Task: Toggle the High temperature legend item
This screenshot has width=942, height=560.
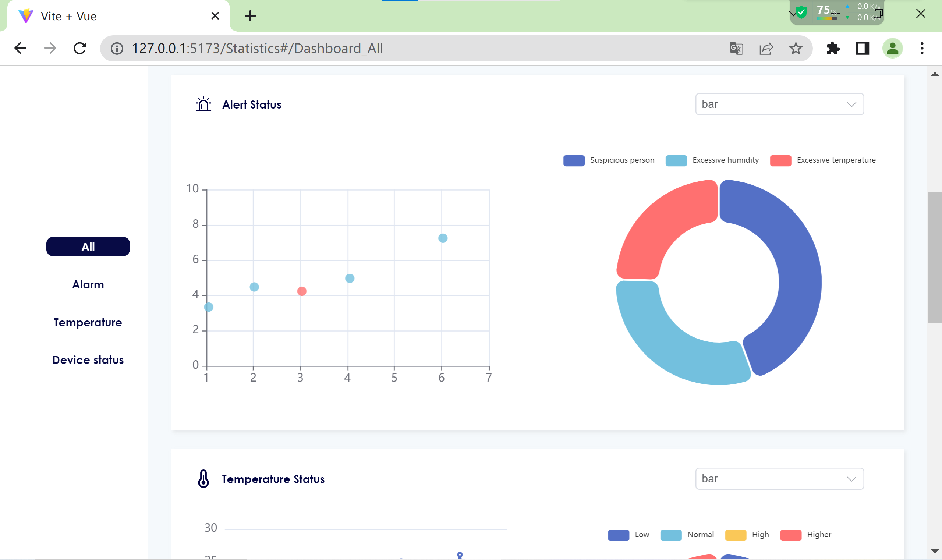Action: 747,535
